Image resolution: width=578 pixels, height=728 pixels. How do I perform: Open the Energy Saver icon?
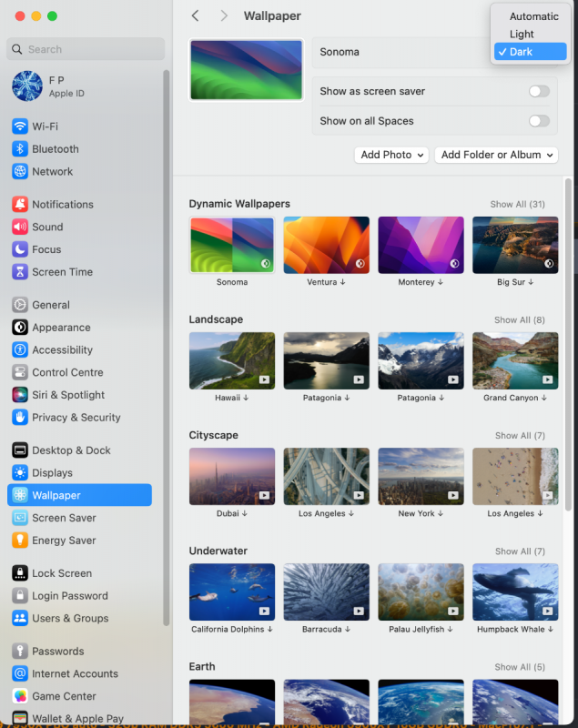(20, 541)
